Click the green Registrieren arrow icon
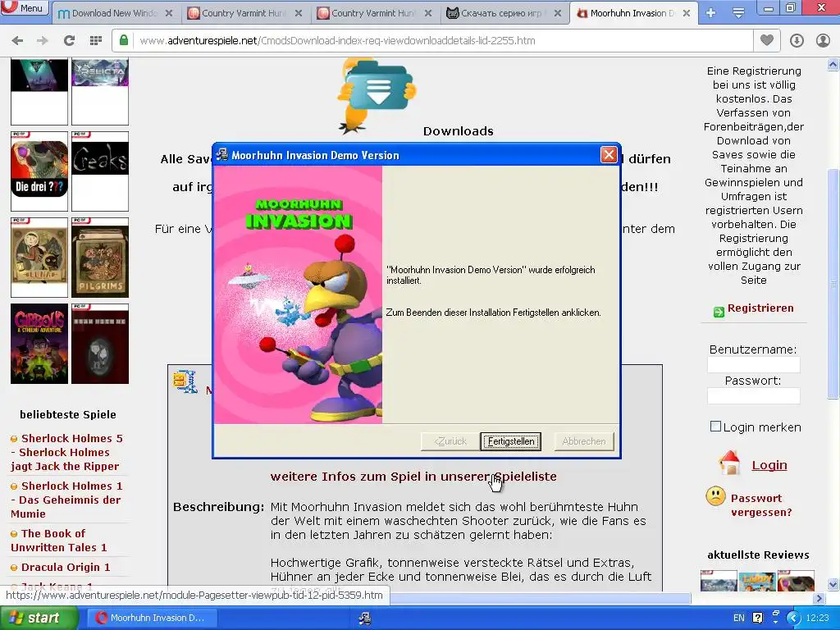This screenshot has width=840, height=630. [719, 312]
